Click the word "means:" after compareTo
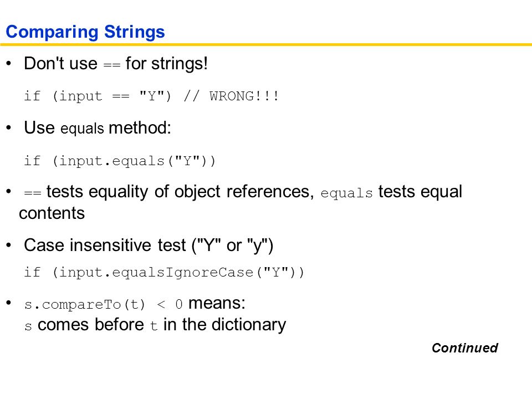The image size is (532, 399). (x=217, y=303)
